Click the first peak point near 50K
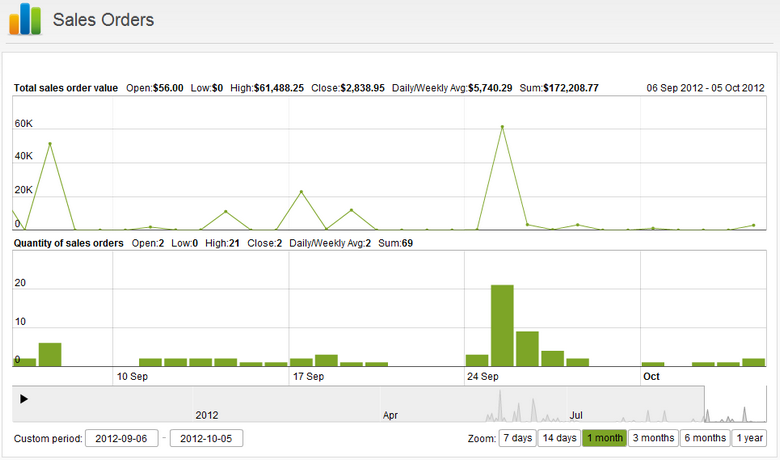This screenshot has width=780, height=460. click(50, 144)
